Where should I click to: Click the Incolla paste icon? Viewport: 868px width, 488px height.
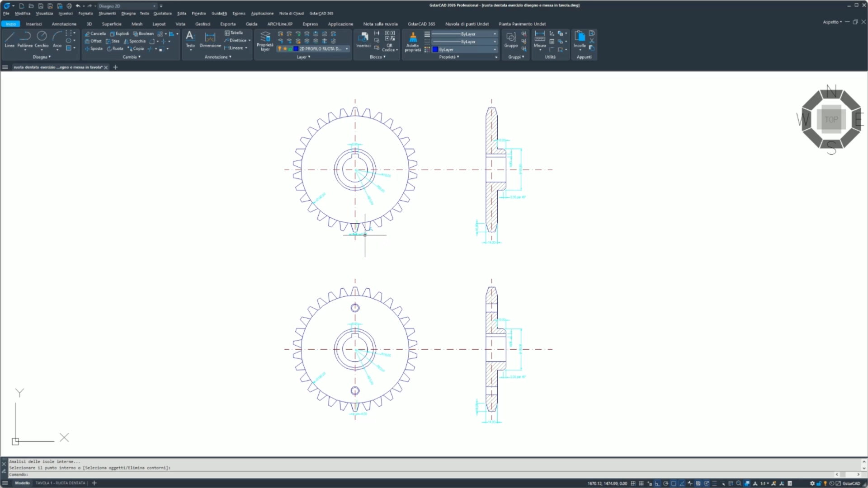580,39
